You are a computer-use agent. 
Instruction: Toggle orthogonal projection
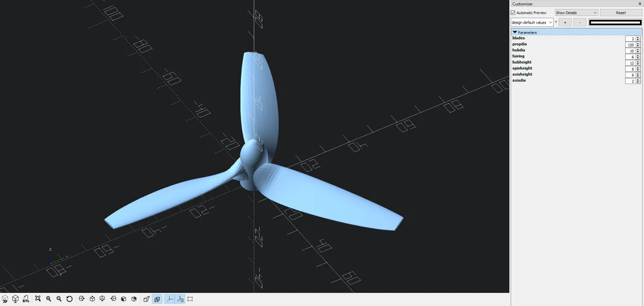157,298
